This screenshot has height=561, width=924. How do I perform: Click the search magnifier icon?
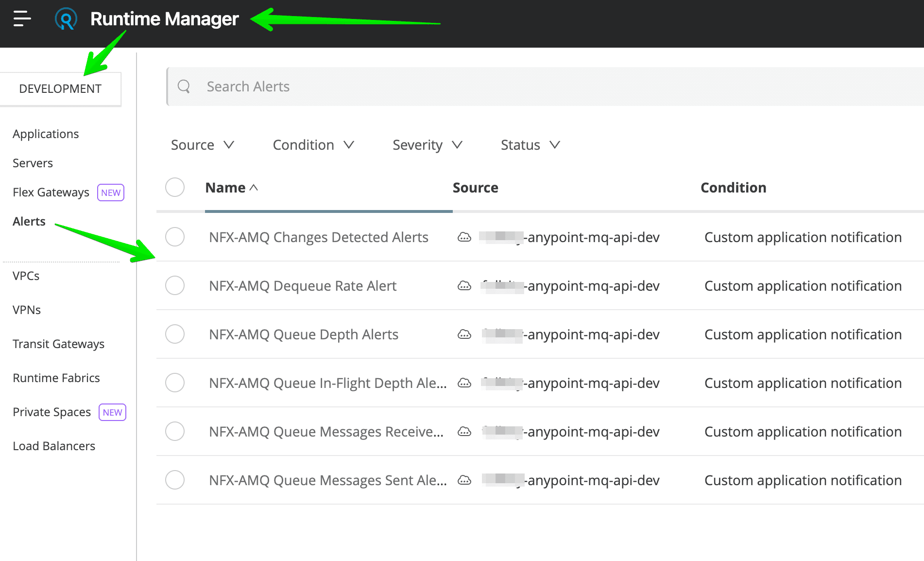click(184, 87)
